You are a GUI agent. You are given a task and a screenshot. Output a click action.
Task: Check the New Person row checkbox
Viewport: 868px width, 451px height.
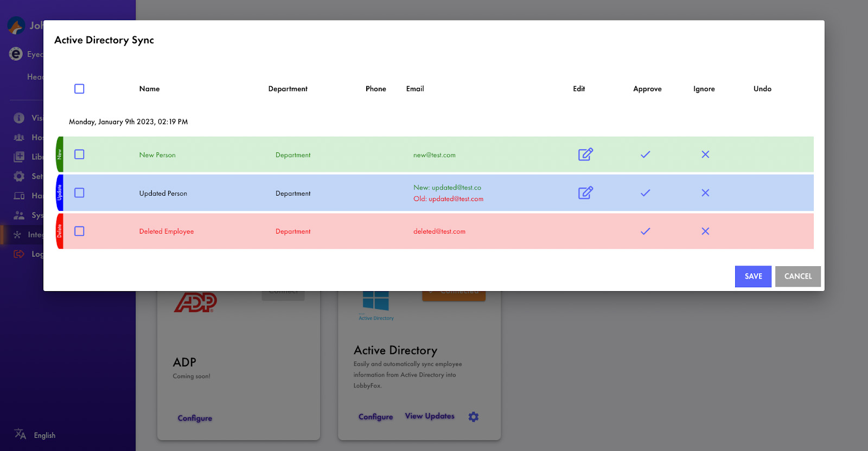79,154
